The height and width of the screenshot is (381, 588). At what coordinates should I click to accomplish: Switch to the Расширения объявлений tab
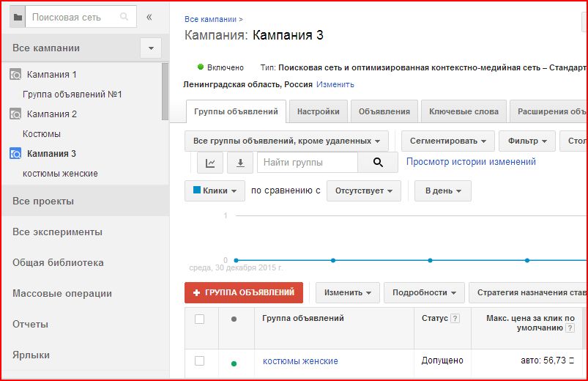point(548,111)
